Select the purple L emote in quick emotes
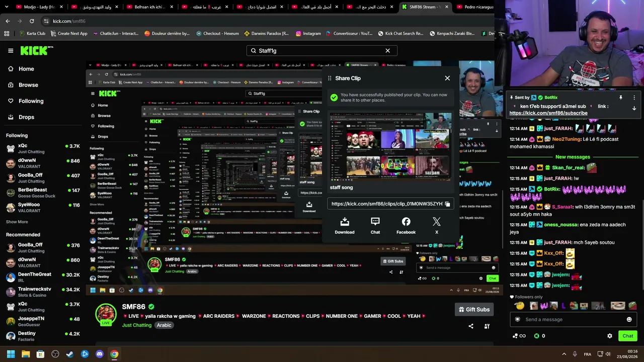Screen dimensions: 644x362 coord(563,306)
